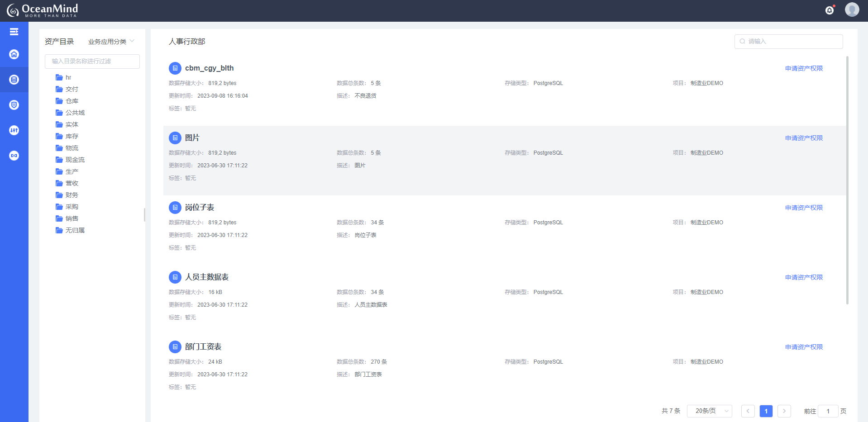Open the shield security sidebar icon
The width and height of the screenshot is (868, 422).
click(14, 105)
